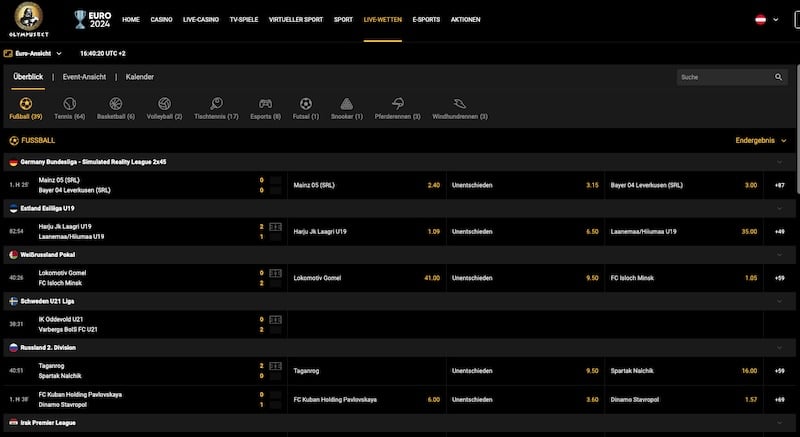Switch to the Event-Ansicht tab
The width and height of the screenshot is (800, 437).
[84, 77]
